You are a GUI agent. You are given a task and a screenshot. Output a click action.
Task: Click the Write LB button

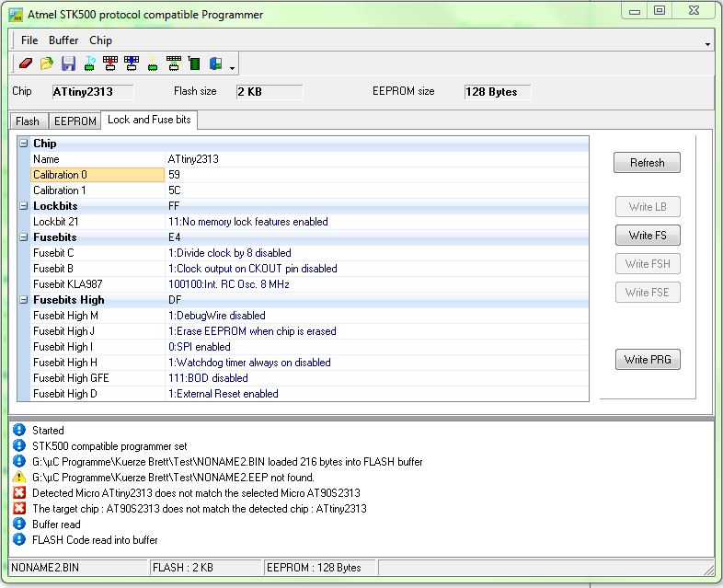pos(648,207)
